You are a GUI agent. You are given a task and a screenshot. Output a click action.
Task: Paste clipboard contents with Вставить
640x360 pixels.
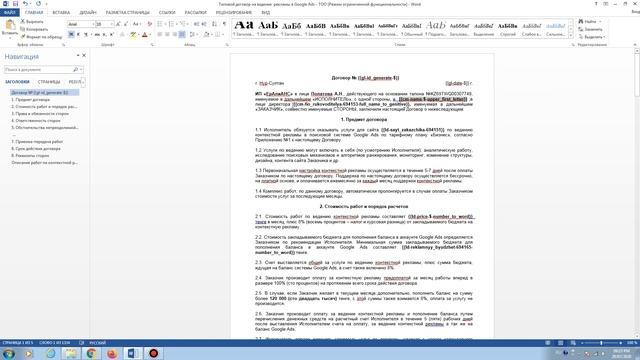pos(10,29)
